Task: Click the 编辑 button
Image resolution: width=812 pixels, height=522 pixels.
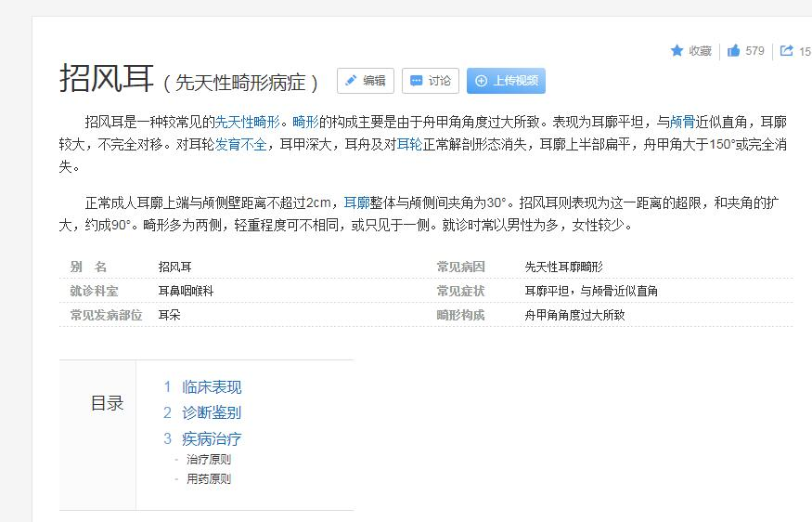Action: tap(366, 81)
